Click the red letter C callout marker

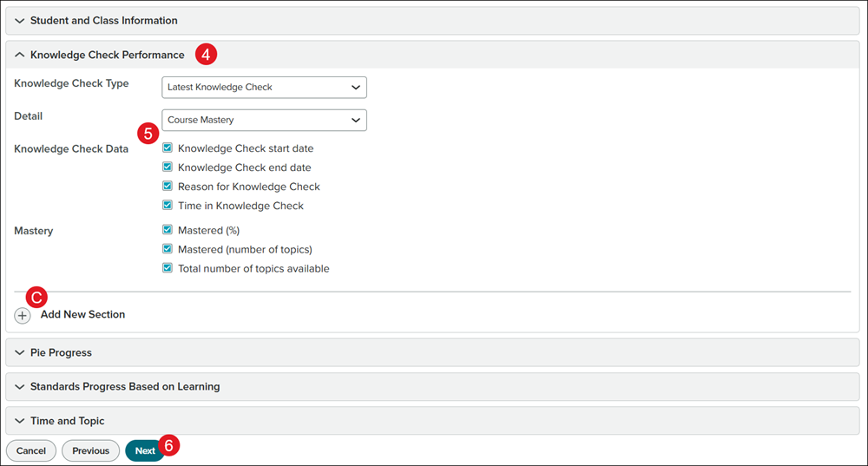click(x=36, y=296)
